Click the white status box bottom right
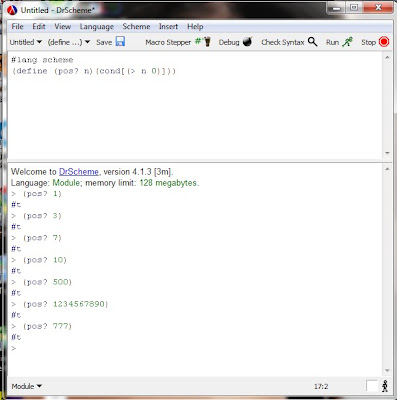The image size is (397, 400). click(372, 386)
